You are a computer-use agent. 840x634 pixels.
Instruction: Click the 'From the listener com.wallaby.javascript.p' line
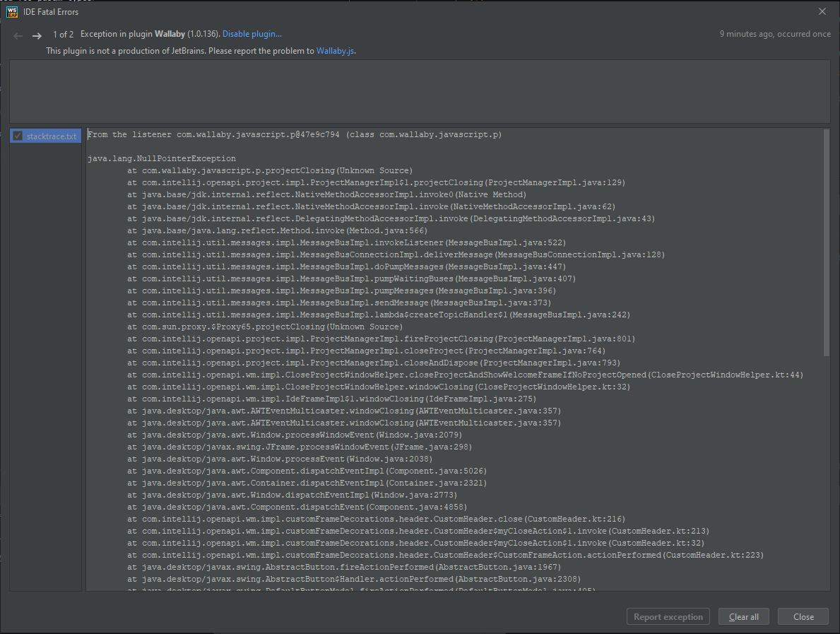coord(295,134)
